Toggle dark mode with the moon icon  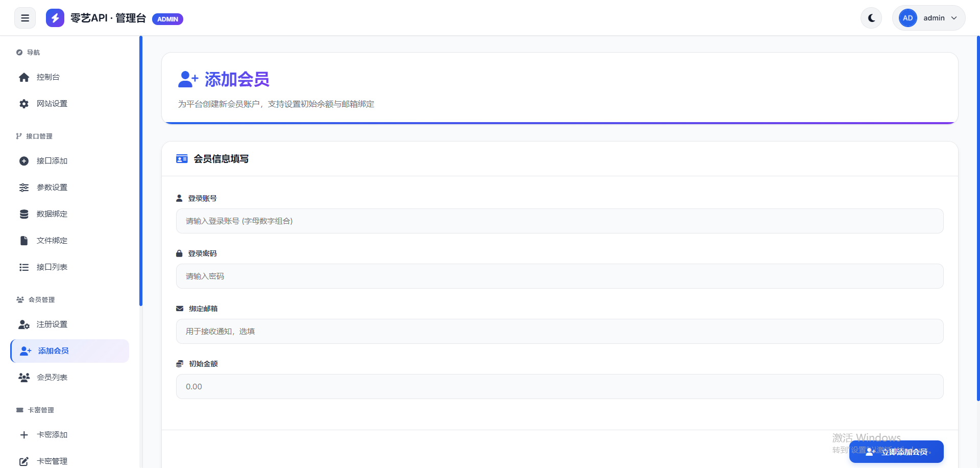point(871,18)
